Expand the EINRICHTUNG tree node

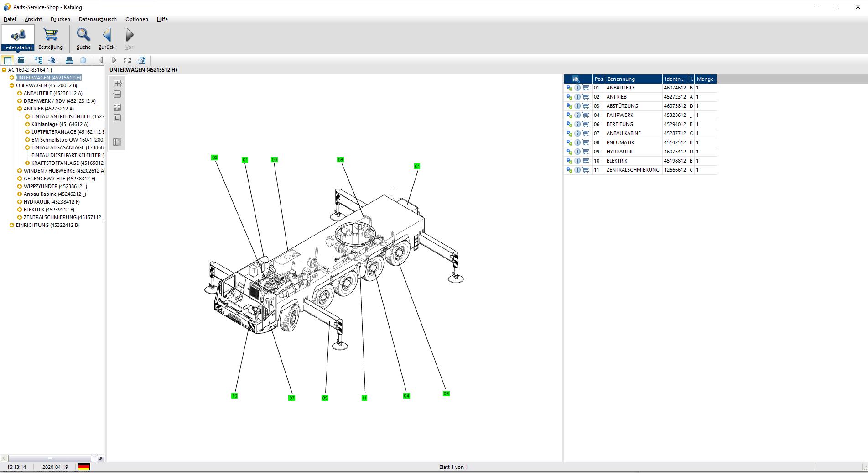pos(12,225)
